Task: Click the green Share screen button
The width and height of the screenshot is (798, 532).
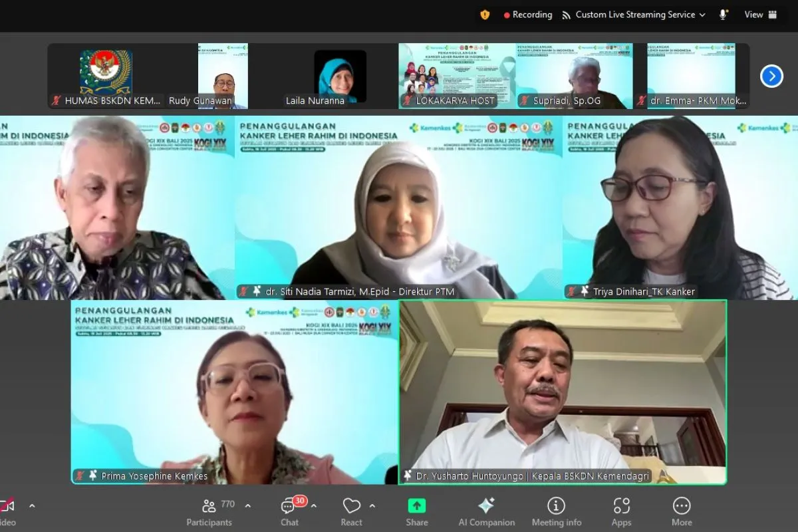Action: pyautogui.click(x=417, y=511)
